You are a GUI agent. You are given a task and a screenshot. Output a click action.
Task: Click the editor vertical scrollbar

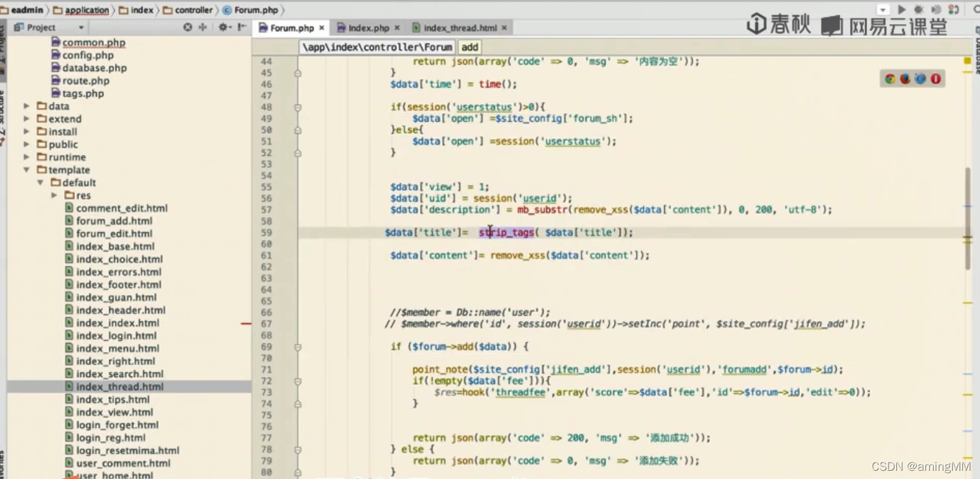[x=968, y=218]
